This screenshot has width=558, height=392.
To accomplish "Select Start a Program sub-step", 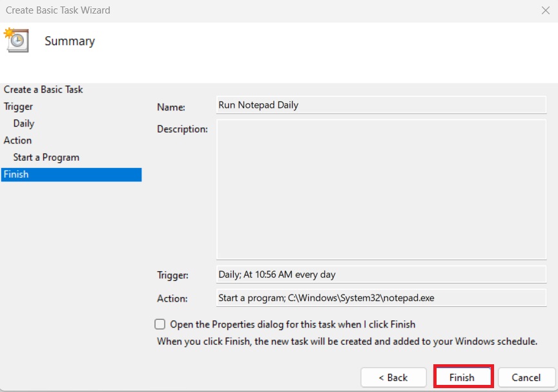I will 46,158.
